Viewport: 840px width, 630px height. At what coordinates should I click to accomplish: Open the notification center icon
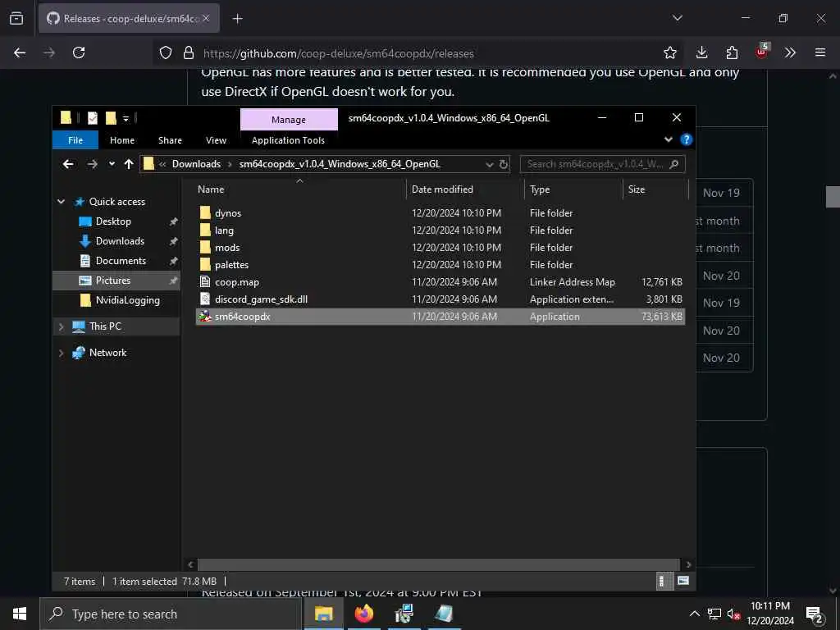point(815,614)
